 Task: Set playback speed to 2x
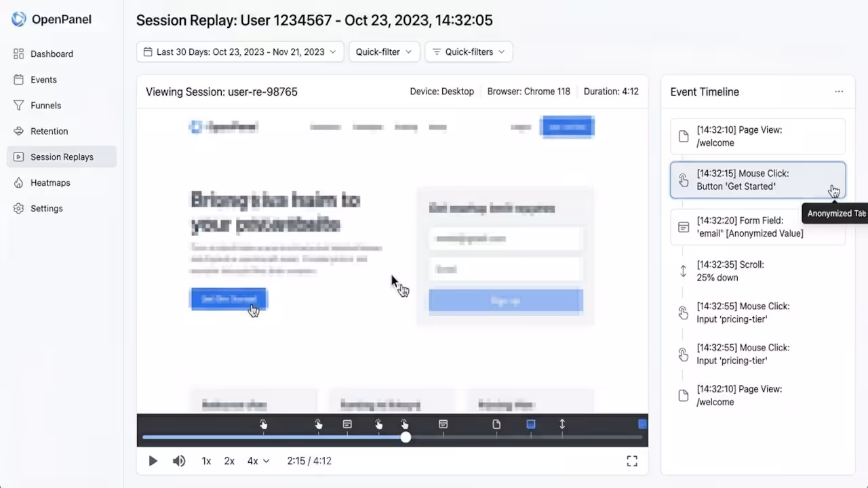pos(229,461)
